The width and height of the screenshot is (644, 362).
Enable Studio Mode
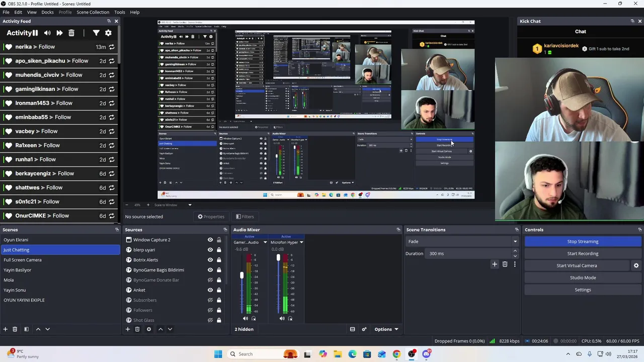(583, 278)
